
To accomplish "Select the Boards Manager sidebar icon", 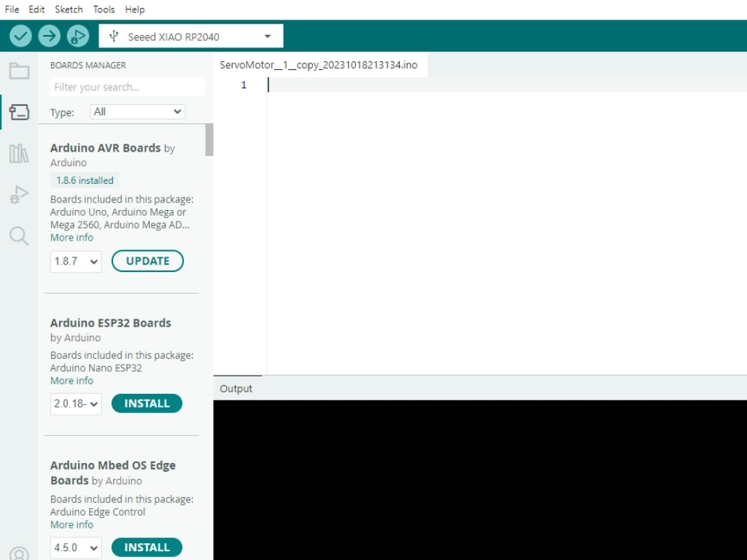I will click(19, 112).
